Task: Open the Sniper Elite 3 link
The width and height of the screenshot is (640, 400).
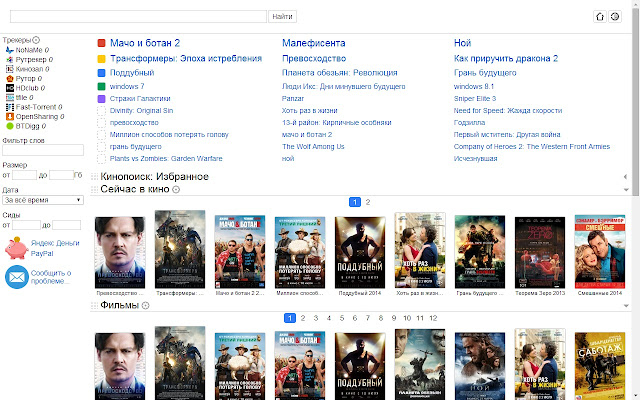Action: [475, 99]
